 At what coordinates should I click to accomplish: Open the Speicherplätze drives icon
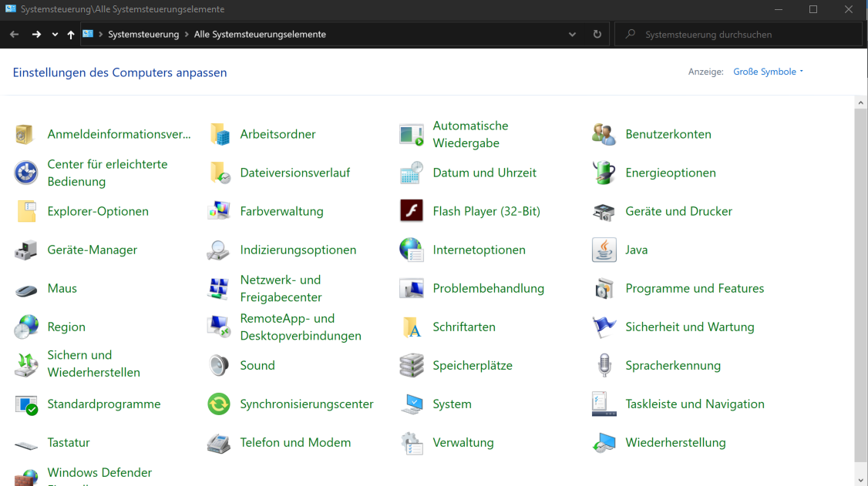[412, 366]
